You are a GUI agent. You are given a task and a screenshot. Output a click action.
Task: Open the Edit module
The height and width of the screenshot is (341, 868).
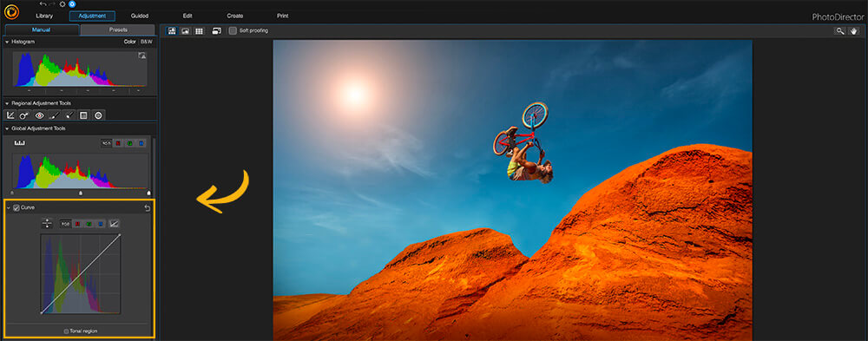coord(187,16)
